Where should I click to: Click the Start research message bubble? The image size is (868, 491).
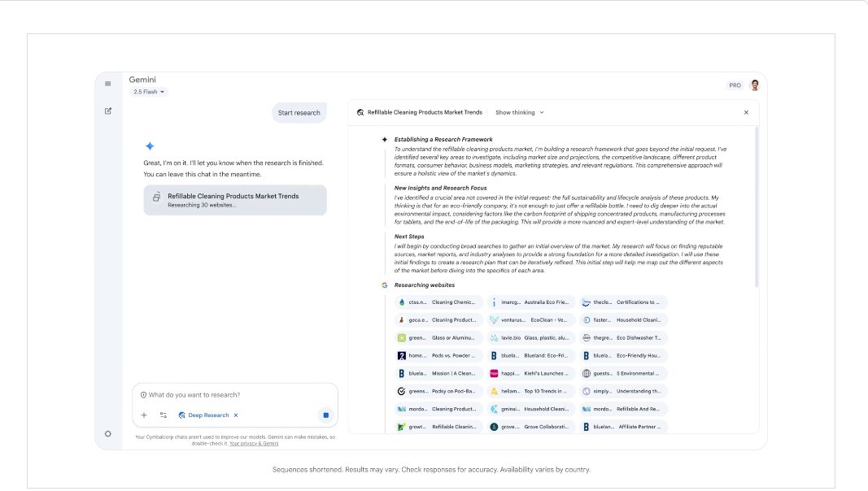(x=299, y=113)
